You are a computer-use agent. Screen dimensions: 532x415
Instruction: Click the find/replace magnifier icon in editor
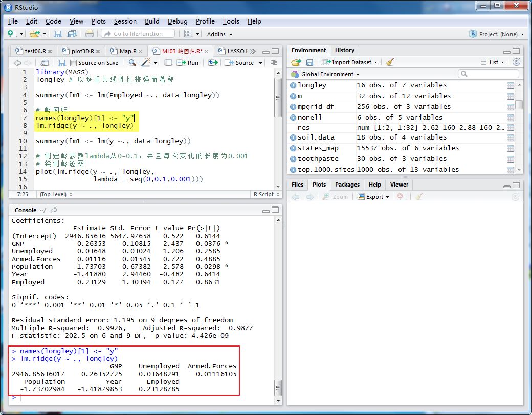pos(132,63)
